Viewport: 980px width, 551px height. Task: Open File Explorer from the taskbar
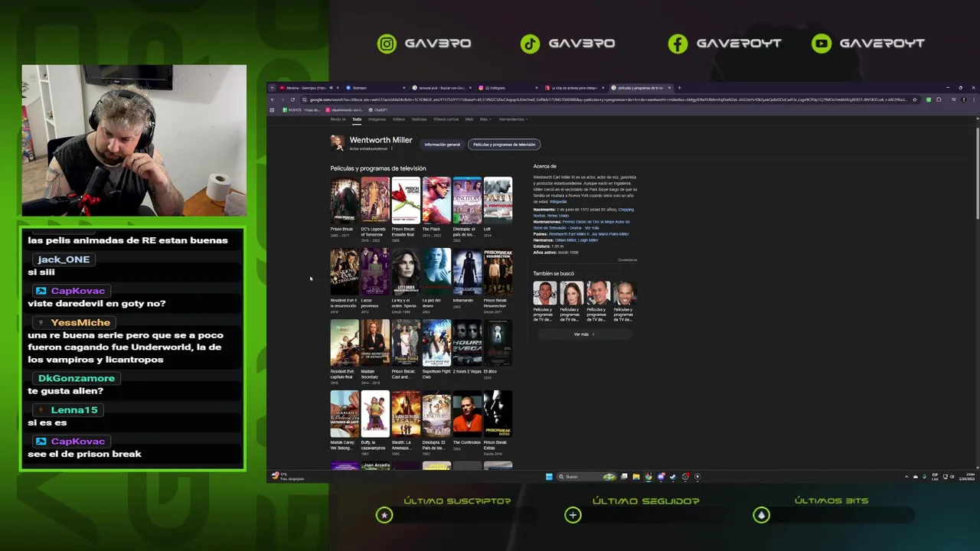click(636, 477)
